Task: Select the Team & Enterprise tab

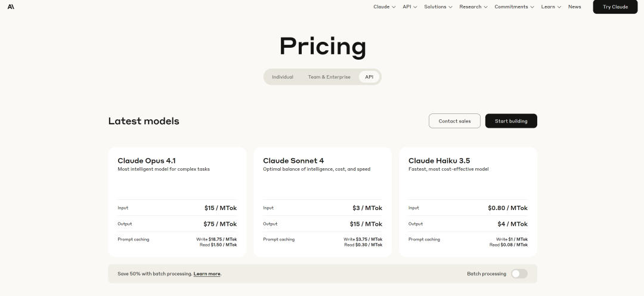Action: pyautogui.click(x=329, y=77)
